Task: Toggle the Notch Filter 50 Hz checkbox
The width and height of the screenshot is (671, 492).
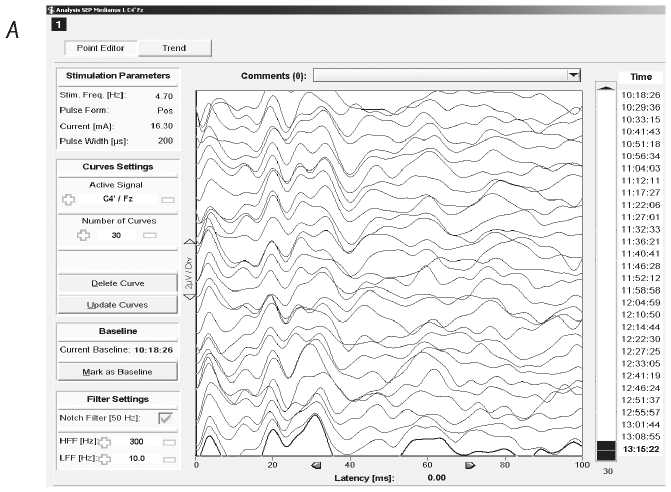Action: click(165, 418)
